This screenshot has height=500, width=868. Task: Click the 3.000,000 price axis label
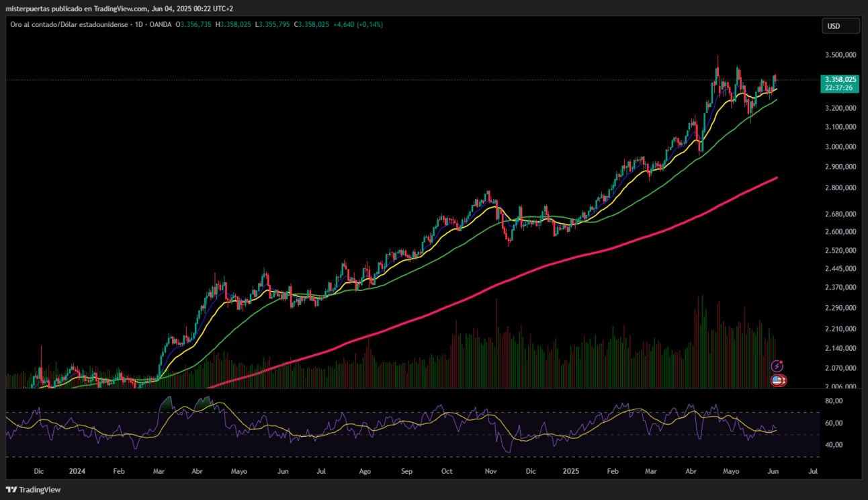[x=840, y=147]
